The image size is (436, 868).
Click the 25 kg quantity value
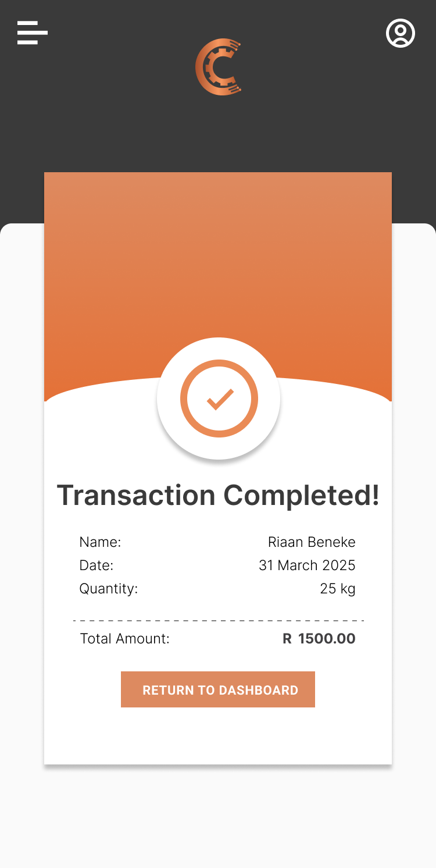(338, 589)
